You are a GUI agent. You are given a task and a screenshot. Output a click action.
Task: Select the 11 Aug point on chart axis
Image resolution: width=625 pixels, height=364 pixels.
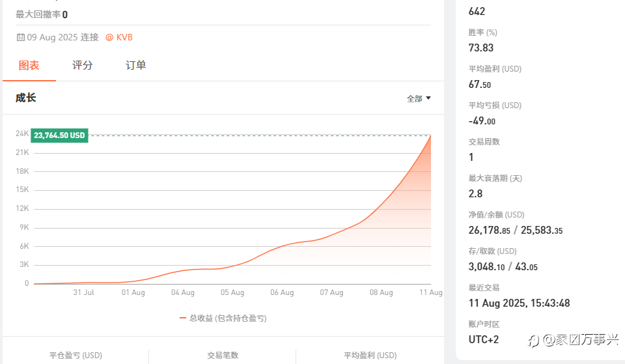[x=430, y=292]
